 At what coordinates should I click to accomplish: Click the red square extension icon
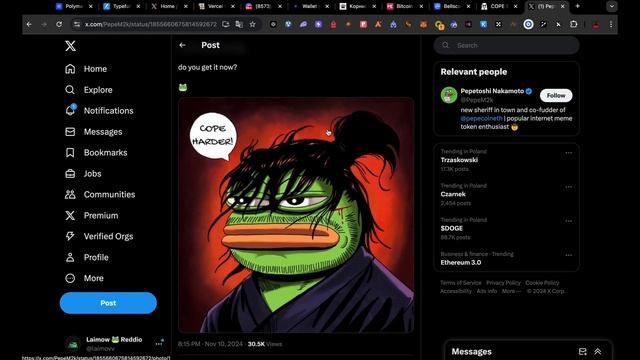(363, 24)
